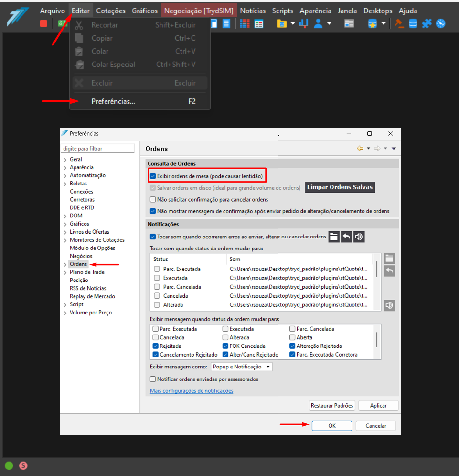Check the Aberta message checkbox

click(x=292, y=337)
